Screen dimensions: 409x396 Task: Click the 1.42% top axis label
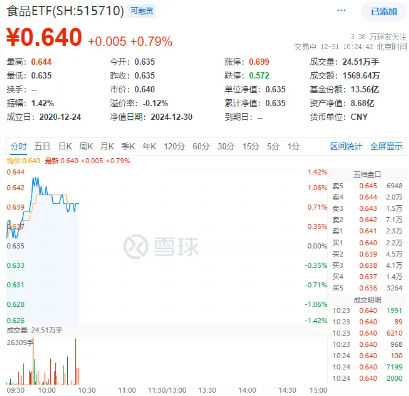coord(317,172)
